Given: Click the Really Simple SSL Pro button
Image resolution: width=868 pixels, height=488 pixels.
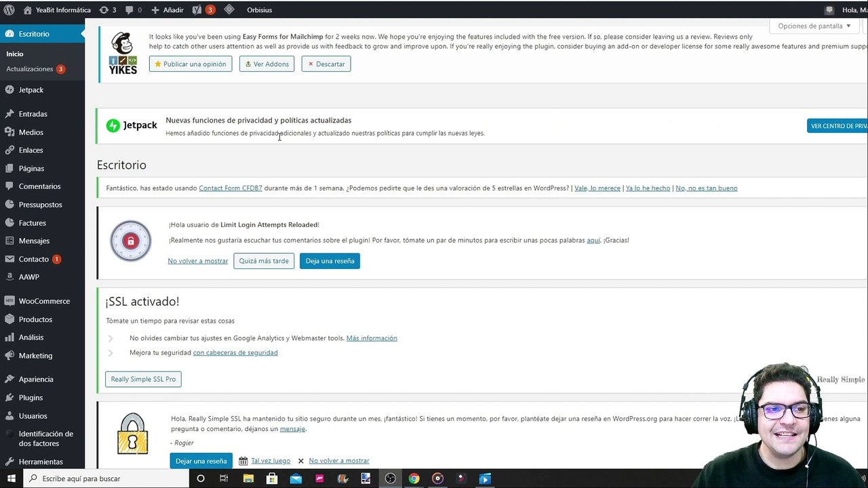Looking at the screenshot, I should [x=143, y=379].
